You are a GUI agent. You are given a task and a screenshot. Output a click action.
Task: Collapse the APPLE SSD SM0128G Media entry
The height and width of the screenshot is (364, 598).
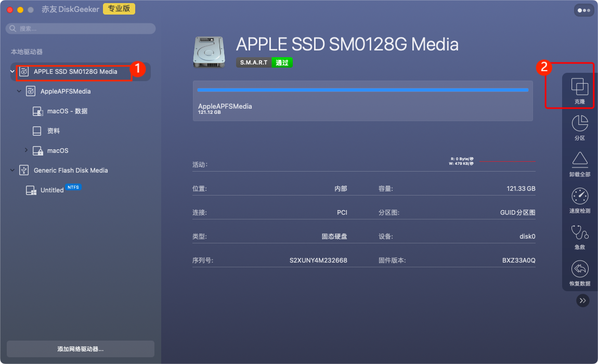coord(12,71)
